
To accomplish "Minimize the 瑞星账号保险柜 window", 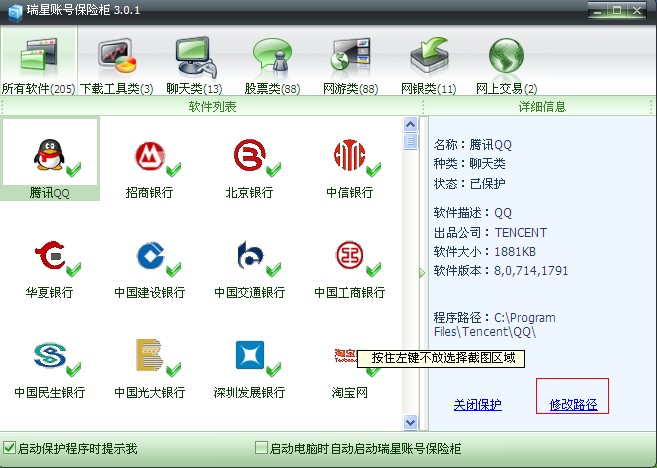I will click(x=598, y=11).
